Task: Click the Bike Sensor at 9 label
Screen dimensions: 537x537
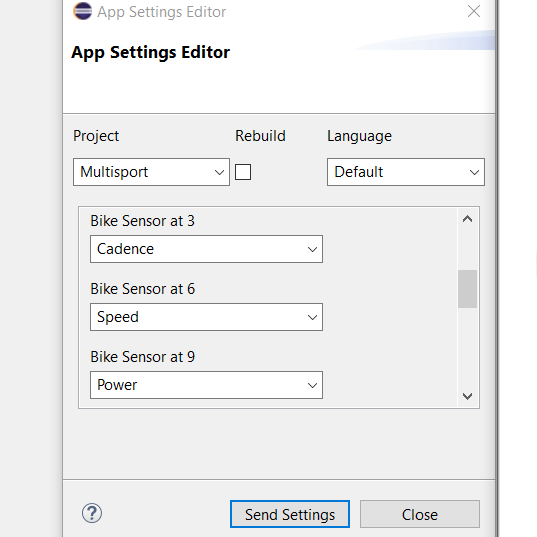Action: click(142, 357)
